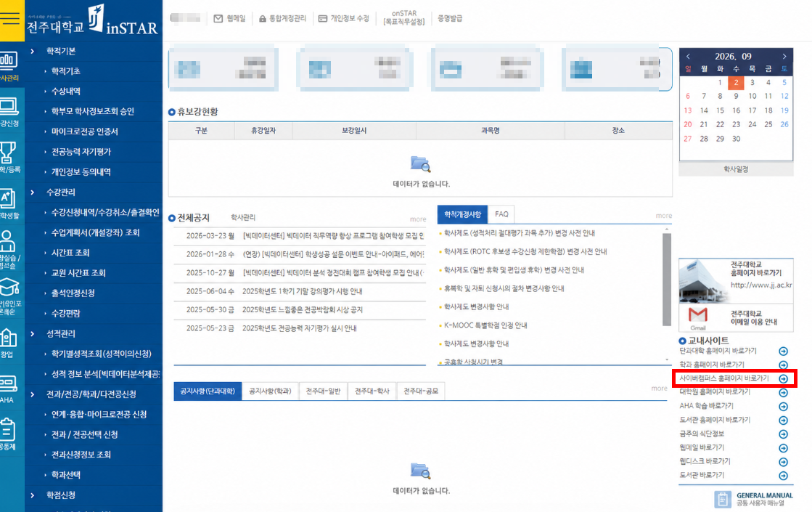Open the 웹메일 envelope icon
Image resolution: width=812 pixels, height=512 pixels.
pyautogui.click(x=218, y=19)
